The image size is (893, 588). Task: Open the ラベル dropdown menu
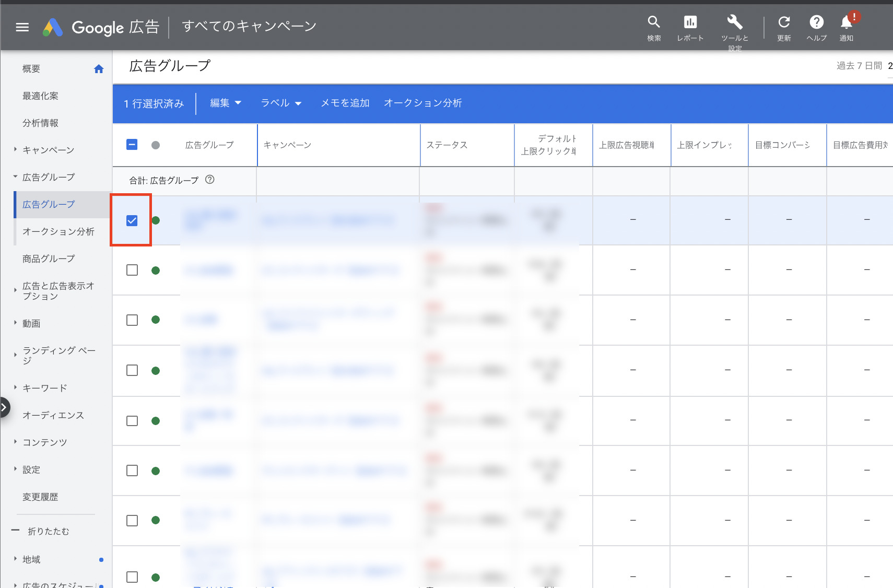281,103
